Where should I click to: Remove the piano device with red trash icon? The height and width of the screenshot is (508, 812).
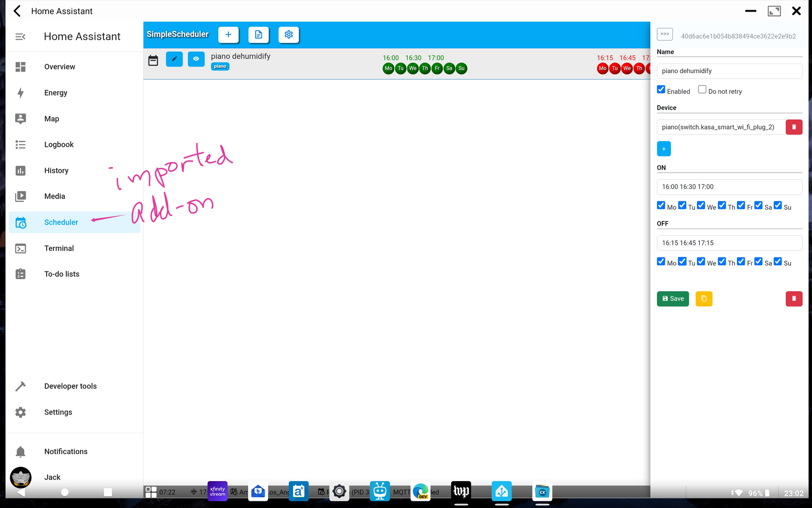[x=794, y=127]
